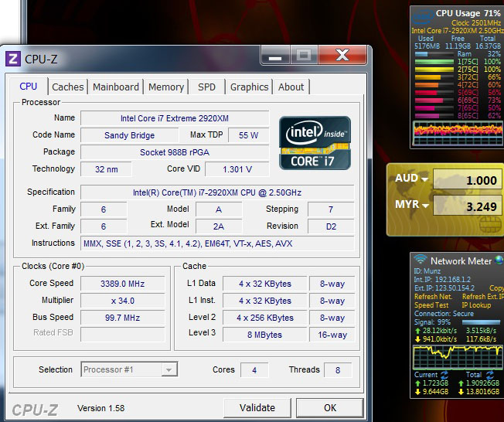The image size is (504, 422).
Task: Click the CPU-Z purple Z title icon
Action: [x=13, y=59]
